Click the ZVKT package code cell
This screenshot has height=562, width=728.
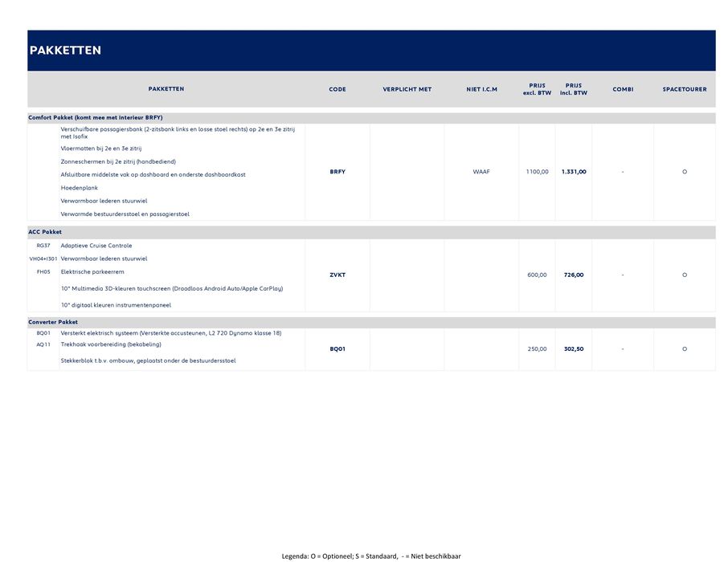click(337, 275)
